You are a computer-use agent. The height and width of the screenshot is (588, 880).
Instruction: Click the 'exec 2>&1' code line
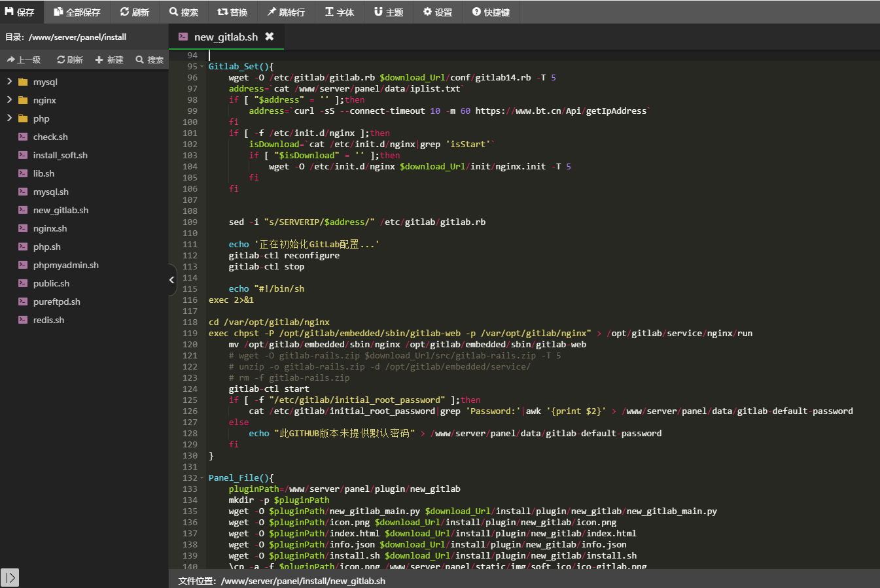(231, 300)
